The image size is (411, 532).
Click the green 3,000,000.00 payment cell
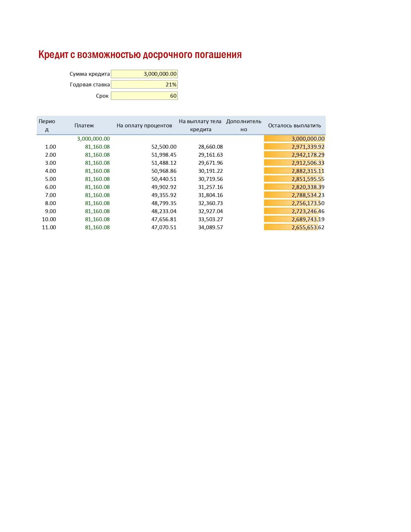[x=93, y=139]
